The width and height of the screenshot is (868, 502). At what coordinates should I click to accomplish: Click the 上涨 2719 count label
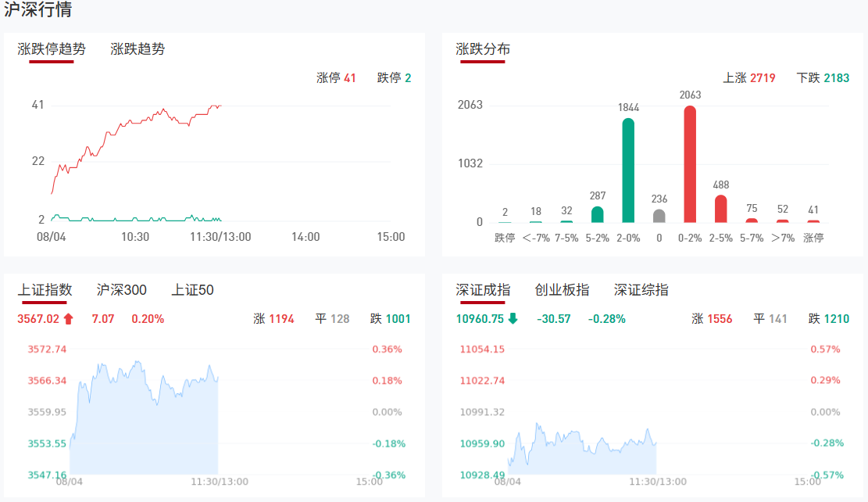coord(749,78)
